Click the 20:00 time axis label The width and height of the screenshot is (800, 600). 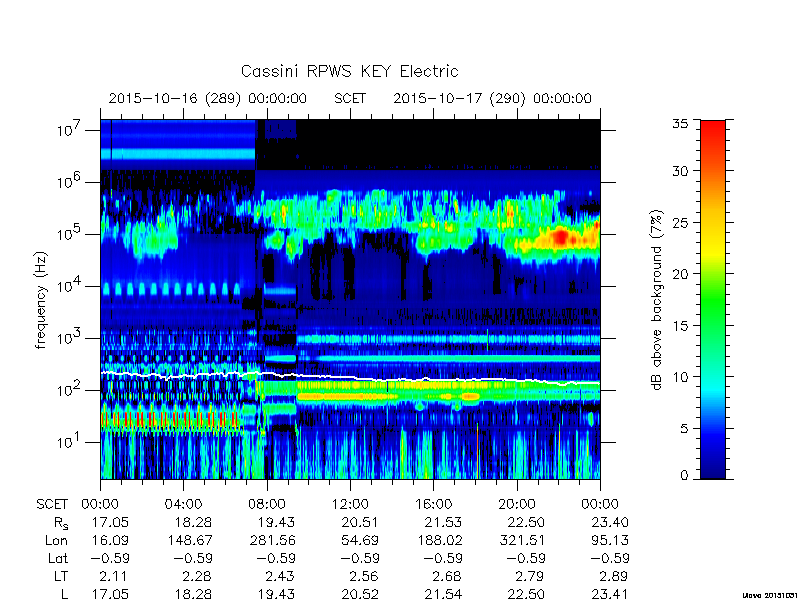pos(517,505)
